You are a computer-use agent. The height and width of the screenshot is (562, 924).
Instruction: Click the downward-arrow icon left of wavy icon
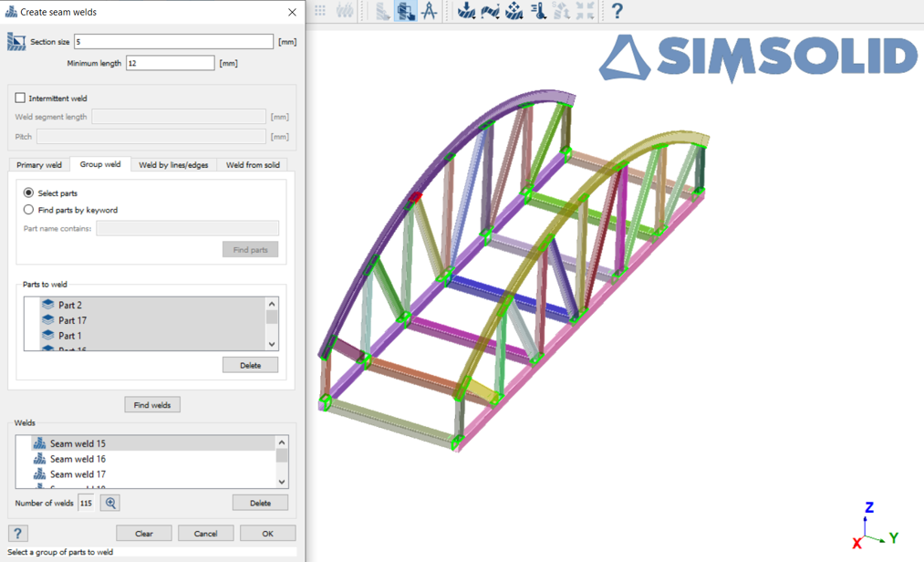pyautogui.click(x=466, y=11)
